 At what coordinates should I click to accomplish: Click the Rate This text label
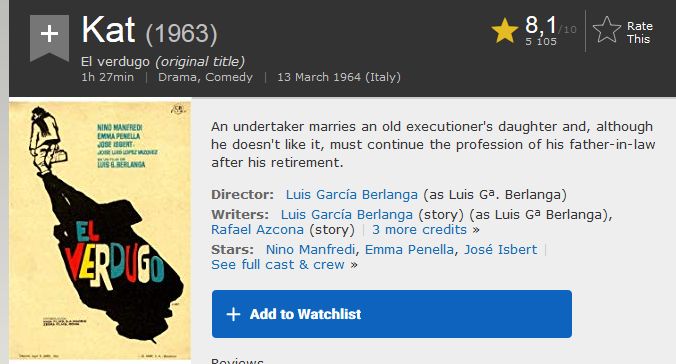tap(639, 32)
